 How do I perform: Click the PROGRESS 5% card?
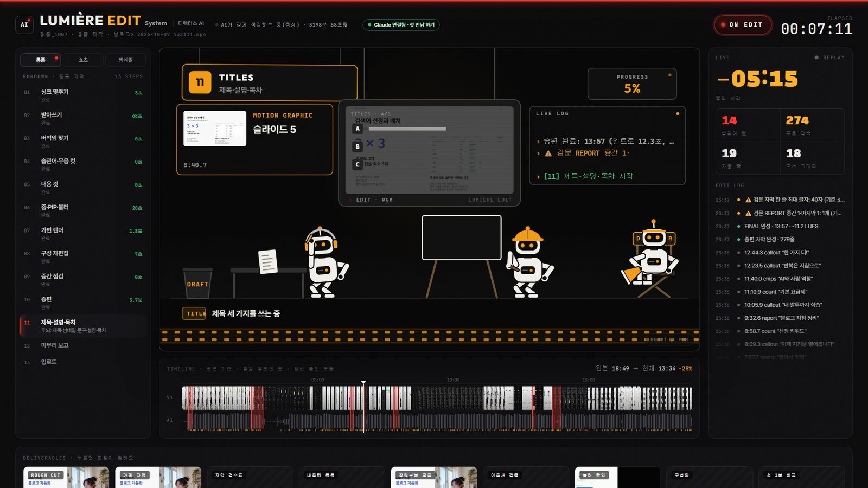click(x=632, y=84)
